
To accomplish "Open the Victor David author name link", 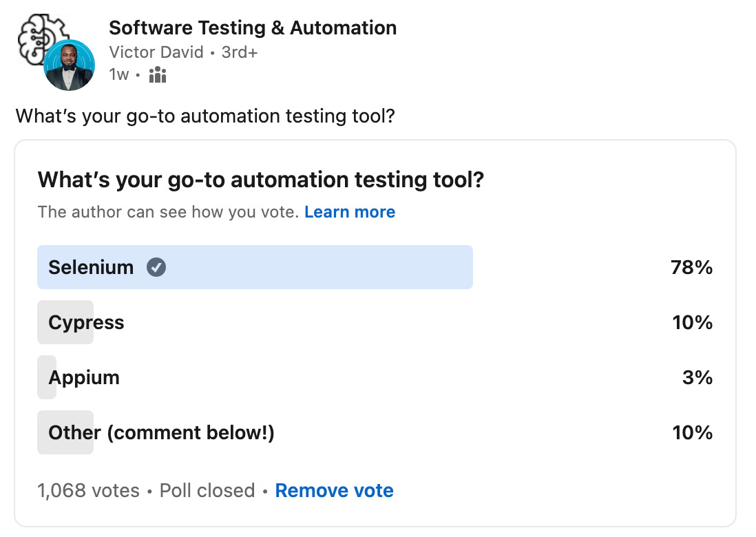I will (156, 52).
